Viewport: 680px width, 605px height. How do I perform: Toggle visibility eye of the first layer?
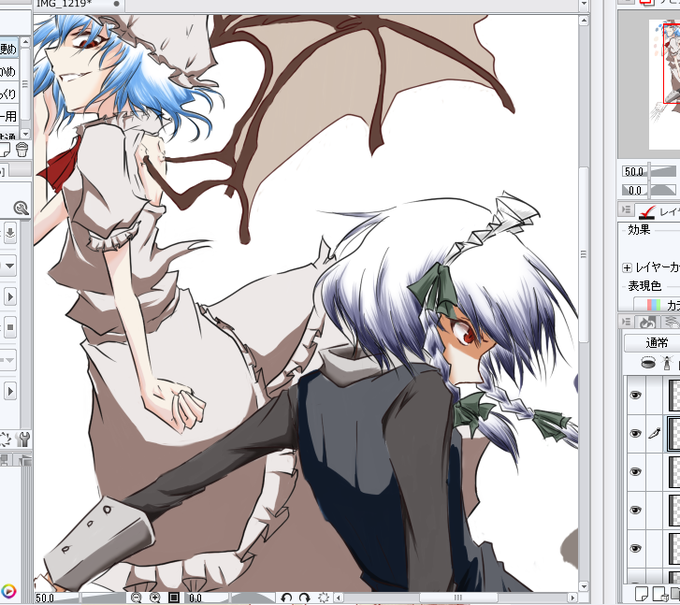click(635, 395)
